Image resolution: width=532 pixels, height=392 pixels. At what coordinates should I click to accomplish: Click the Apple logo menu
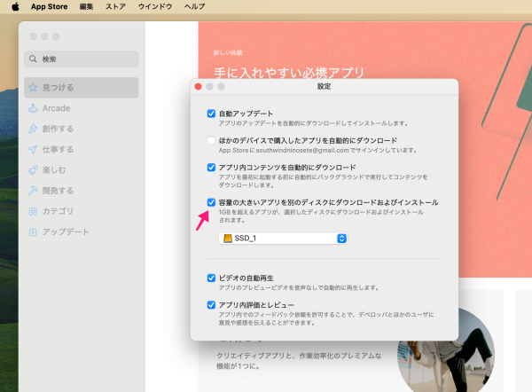(15, 6)
